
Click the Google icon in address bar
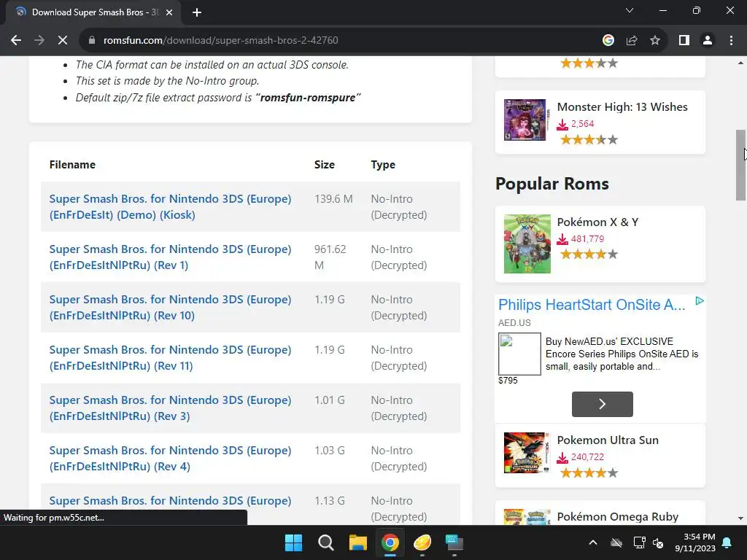(x=608, y=41)
